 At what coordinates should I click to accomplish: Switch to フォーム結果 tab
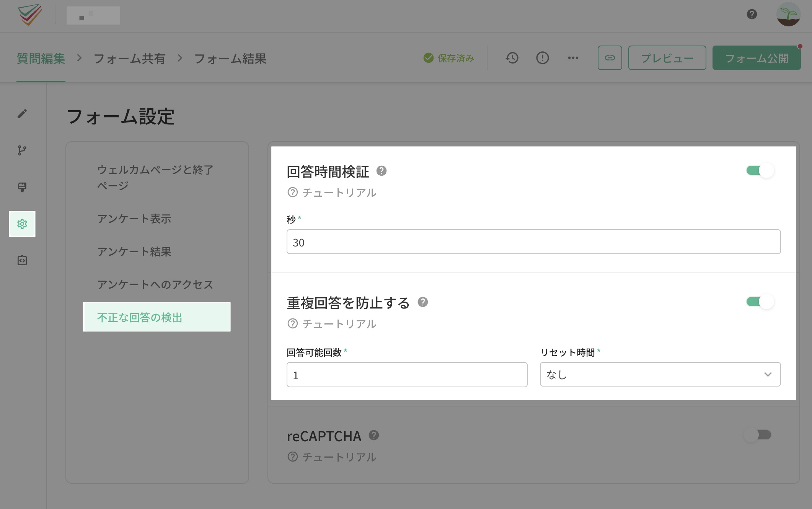(x=230, y=58)
